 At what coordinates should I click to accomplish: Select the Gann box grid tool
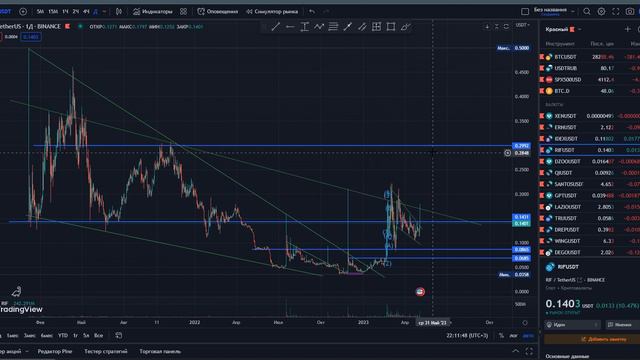pyautogui.click(x=376, y=27)
